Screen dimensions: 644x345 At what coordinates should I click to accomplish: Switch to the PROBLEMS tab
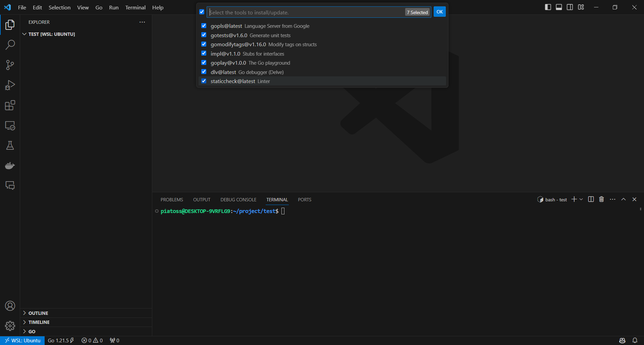[x=172, y=200]
